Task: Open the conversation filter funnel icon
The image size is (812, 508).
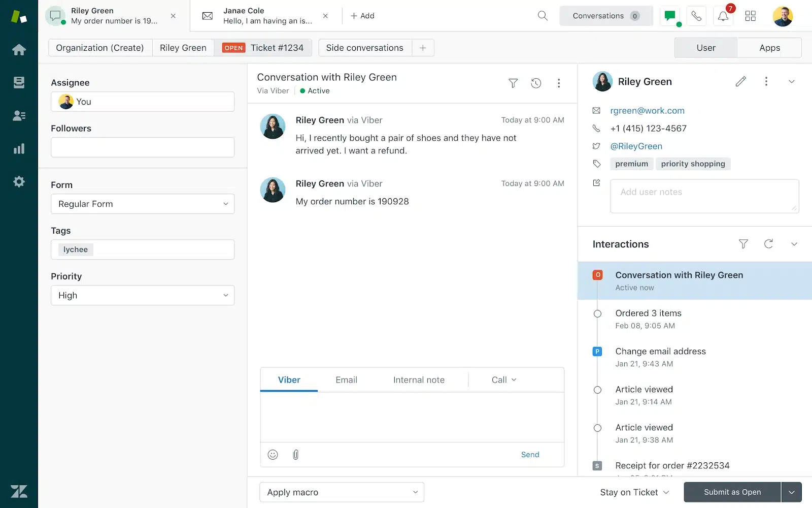Action: point(513,83)
